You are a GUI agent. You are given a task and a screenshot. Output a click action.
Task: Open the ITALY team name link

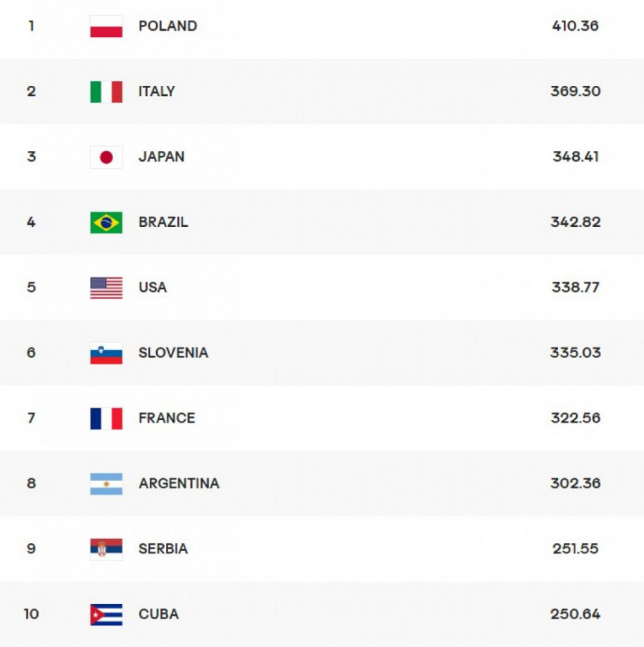pyautogui.click(x=157, y=92)
